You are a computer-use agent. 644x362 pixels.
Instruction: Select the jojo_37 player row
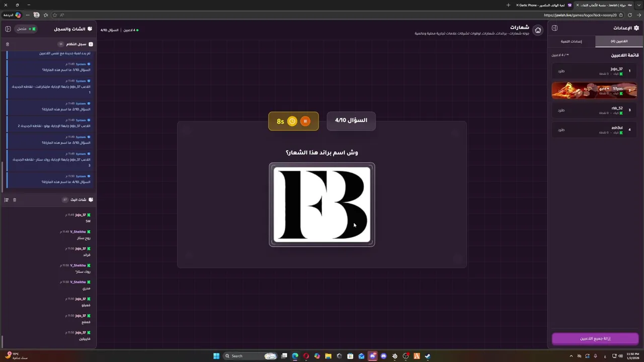[594, 71]
